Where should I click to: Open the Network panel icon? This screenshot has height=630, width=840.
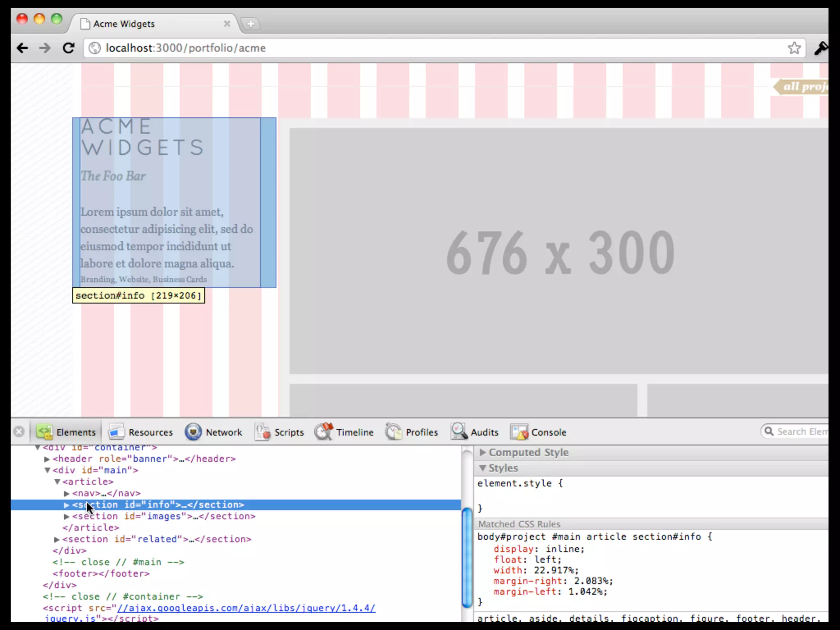[x=193, y=432]
